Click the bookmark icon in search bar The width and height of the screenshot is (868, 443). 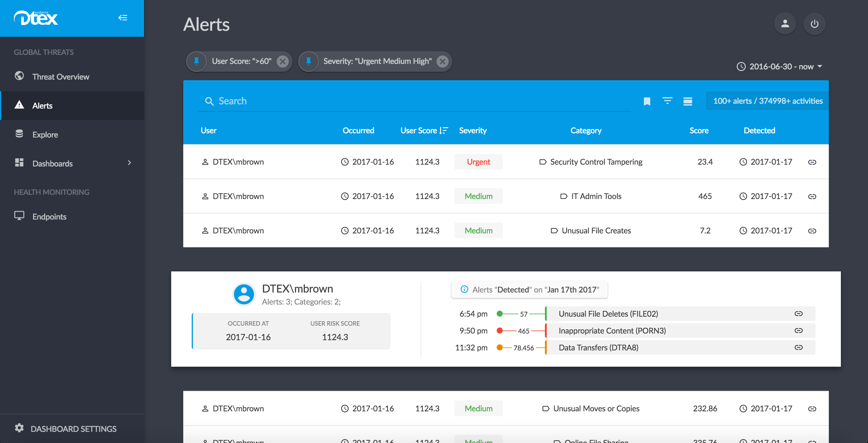coord(646,101)
